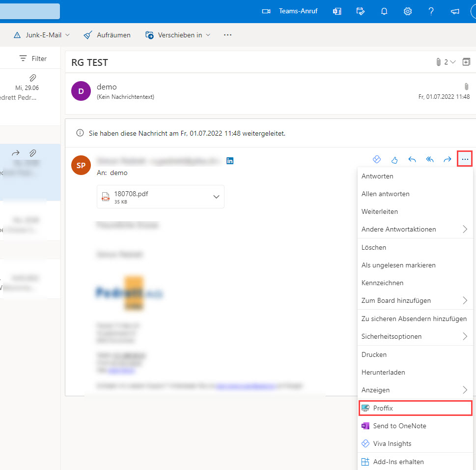Click the Viva Insights icon in message toolbar

pyautogui.click(x=377, y=159)
